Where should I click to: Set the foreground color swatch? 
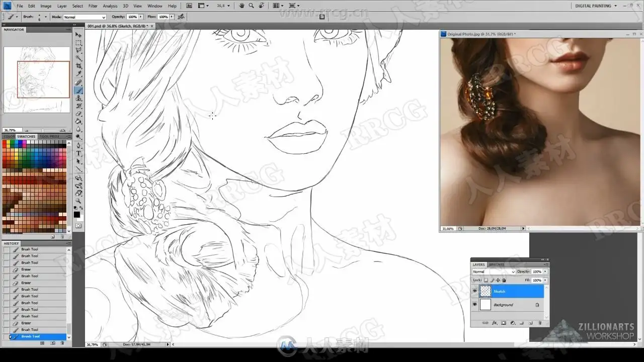(x=77, y=214)
